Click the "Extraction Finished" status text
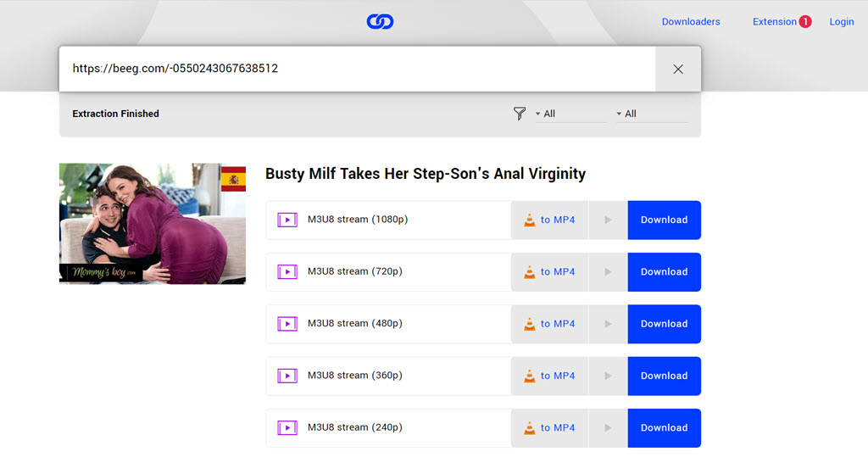The height and width of the screenshot is (457, 868). (x=115, y=114)
